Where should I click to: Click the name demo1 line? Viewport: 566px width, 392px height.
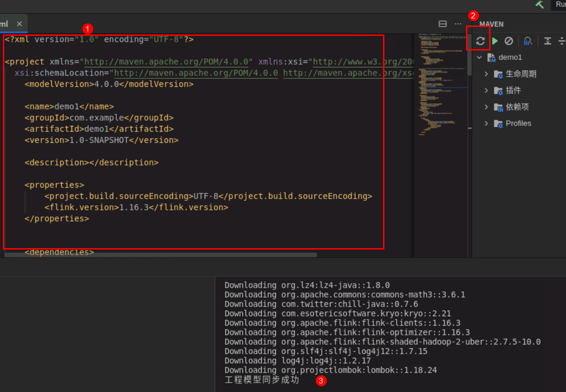(x=69, y=107)
